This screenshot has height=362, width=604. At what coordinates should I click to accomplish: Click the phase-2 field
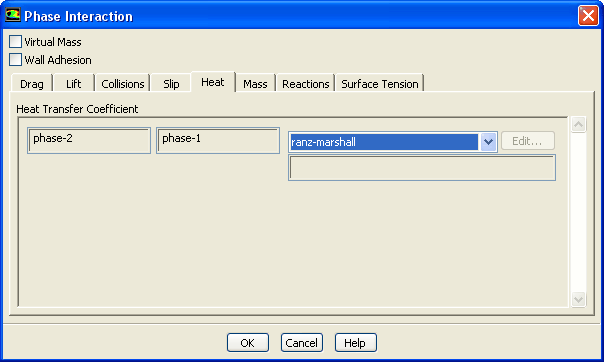pos(89,141)
